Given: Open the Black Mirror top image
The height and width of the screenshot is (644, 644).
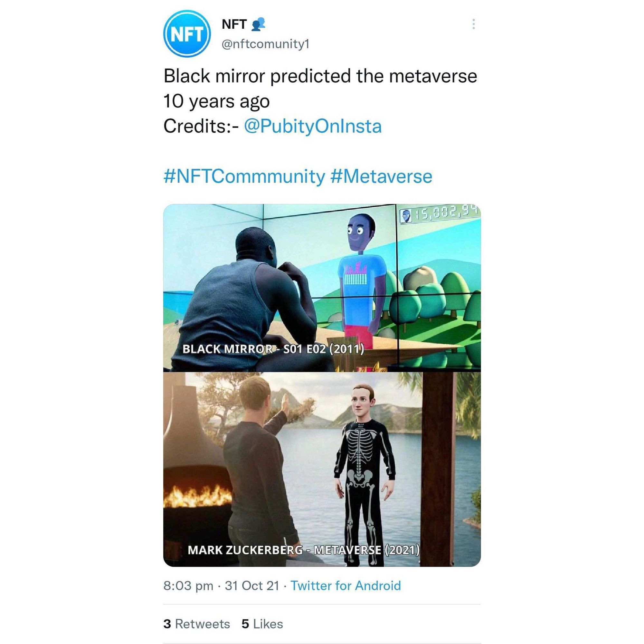Looking at the screenshot, I should (322, 288).
